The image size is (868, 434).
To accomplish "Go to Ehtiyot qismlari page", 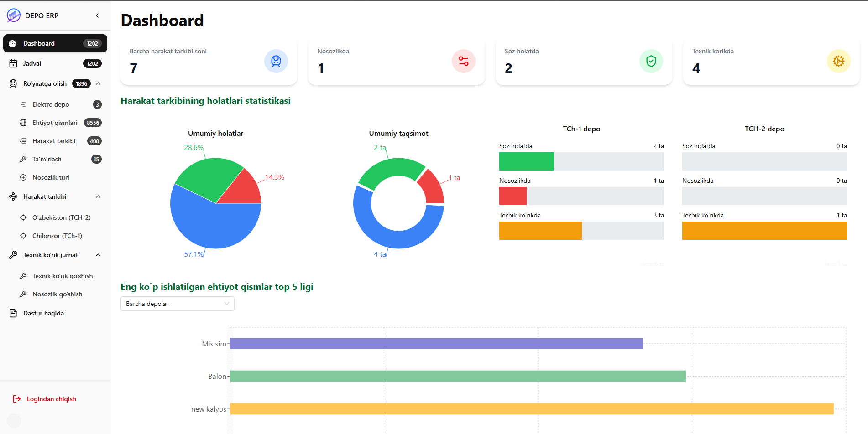I will coord(55,123).
